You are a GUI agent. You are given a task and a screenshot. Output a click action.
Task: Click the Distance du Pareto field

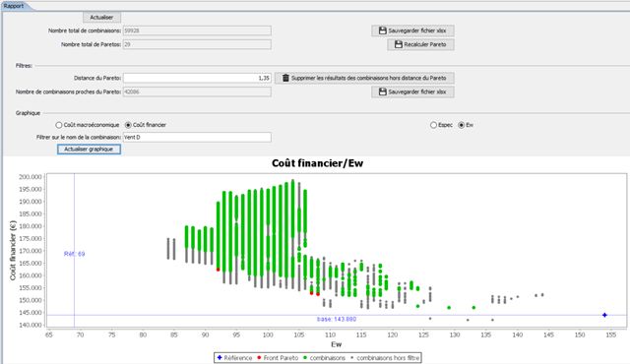click(197, 78)
